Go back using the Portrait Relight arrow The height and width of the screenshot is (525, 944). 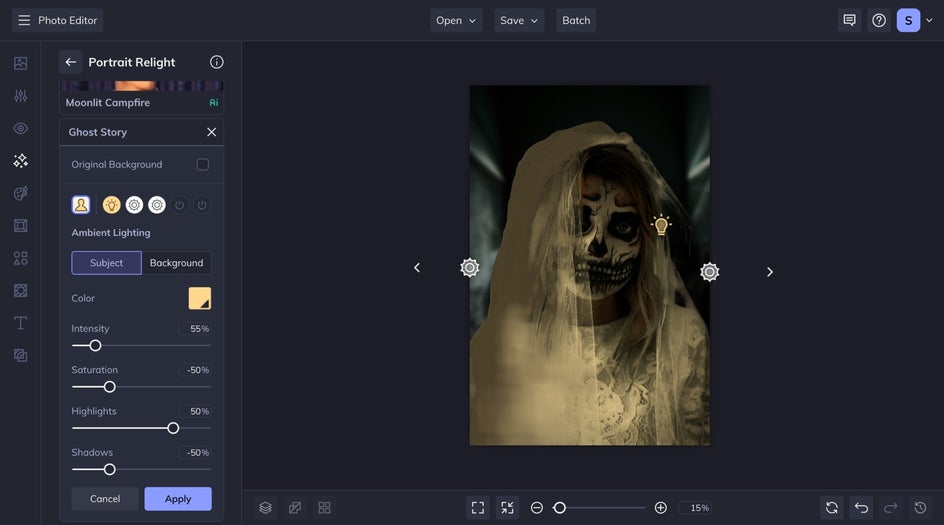pos(71,62)
